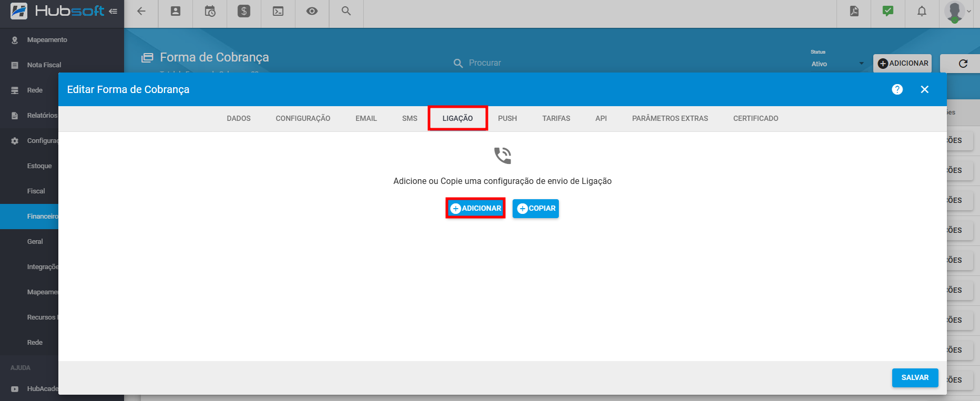Click the help question mark in dialog
The width and height of the screenshot is (980, 401).
pyautogui.click(x=897, y=89)
